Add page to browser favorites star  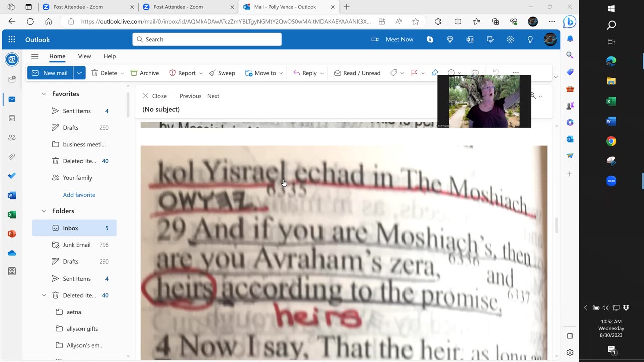coord(415,22)
